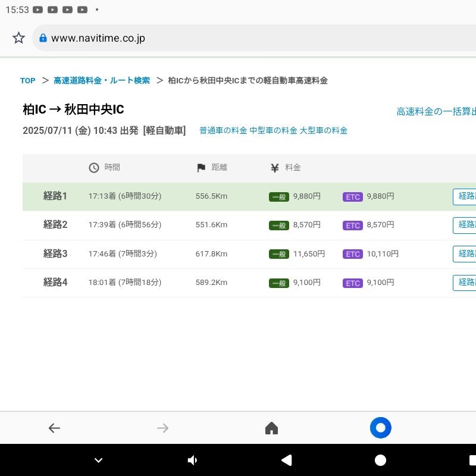Collapse navigation bar with down chevron

tap(98, 461)
